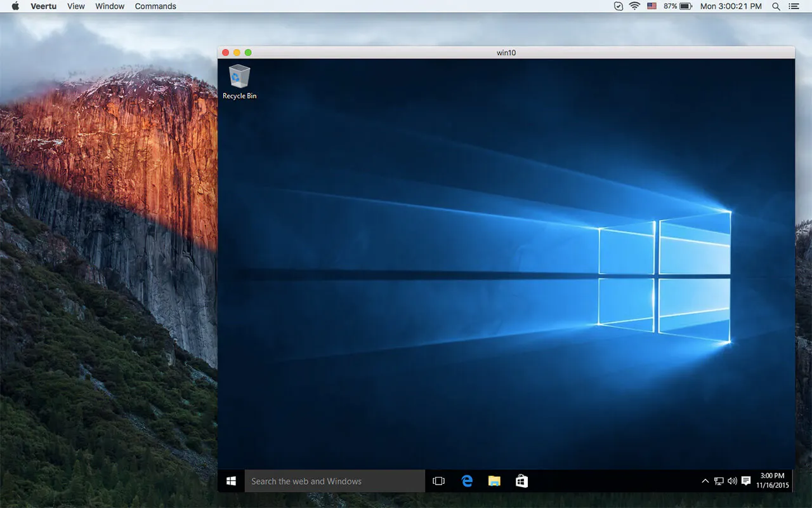
Task: Zoom the win10 window with green button
Action: click(x=248, y=53)
